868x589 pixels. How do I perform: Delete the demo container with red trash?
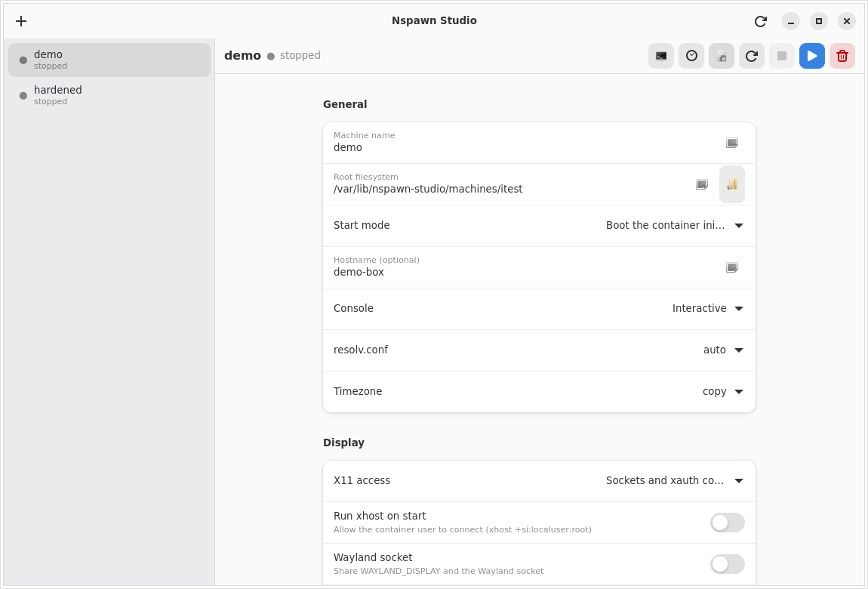[x=842, y=56]
